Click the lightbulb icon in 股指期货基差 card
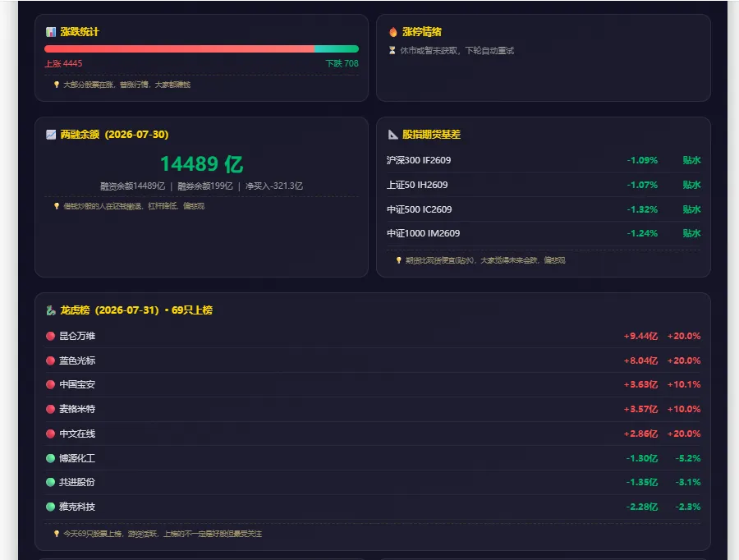The width and height of the screenshot is (739, 560). pos(399,260)
